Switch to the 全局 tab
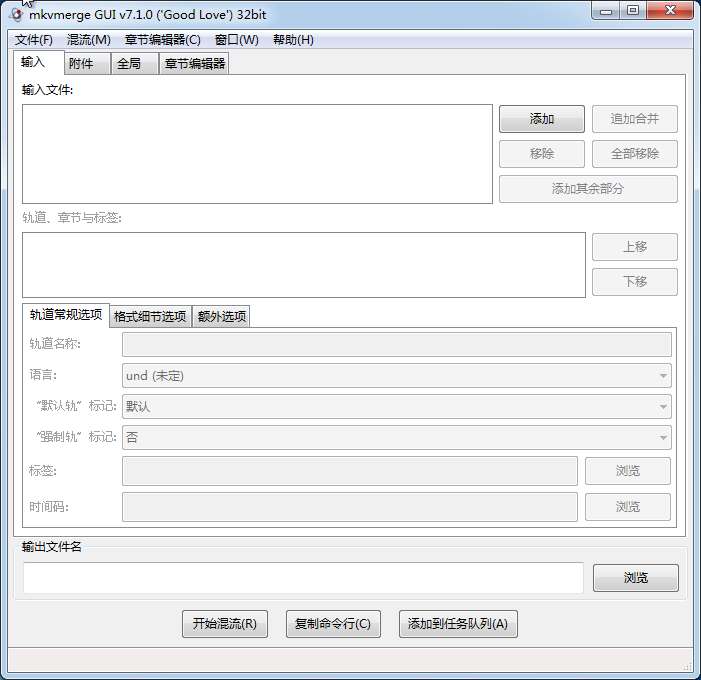 [135, 63]
